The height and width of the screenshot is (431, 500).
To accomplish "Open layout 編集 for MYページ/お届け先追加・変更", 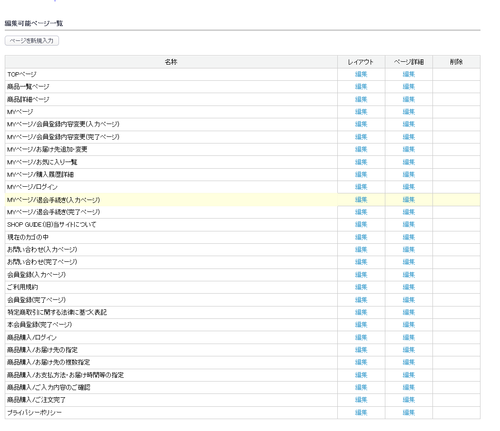I will coord(361,149).
